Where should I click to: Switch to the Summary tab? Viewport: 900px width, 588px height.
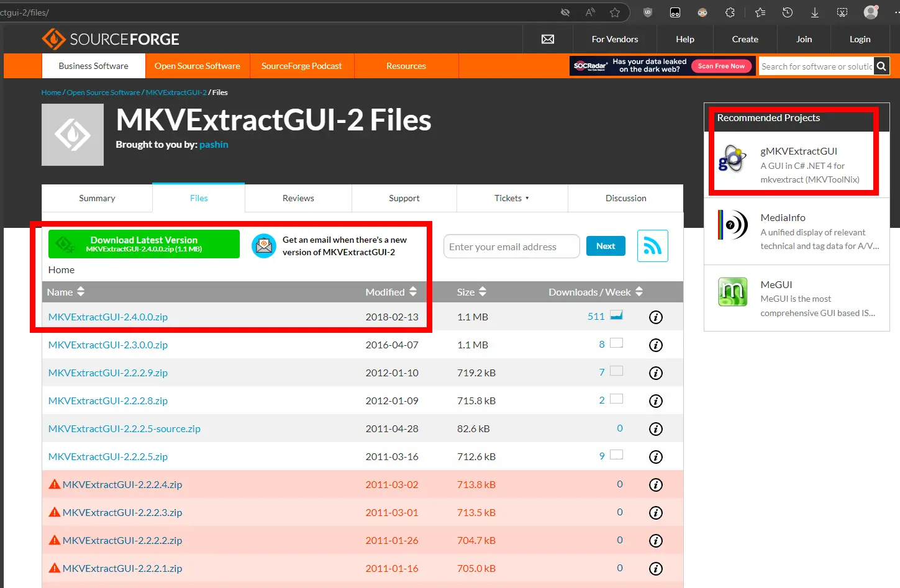(x=97, y=198)
